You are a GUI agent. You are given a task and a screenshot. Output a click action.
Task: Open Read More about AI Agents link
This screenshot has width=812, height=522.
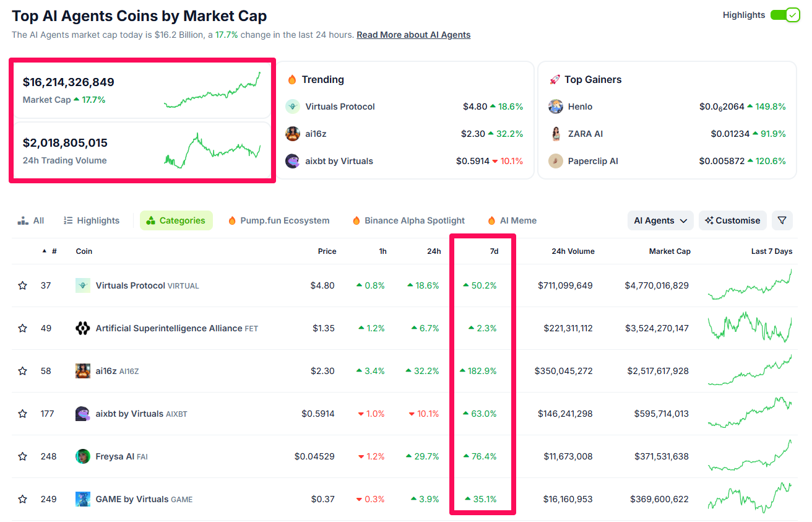point(413,35)
